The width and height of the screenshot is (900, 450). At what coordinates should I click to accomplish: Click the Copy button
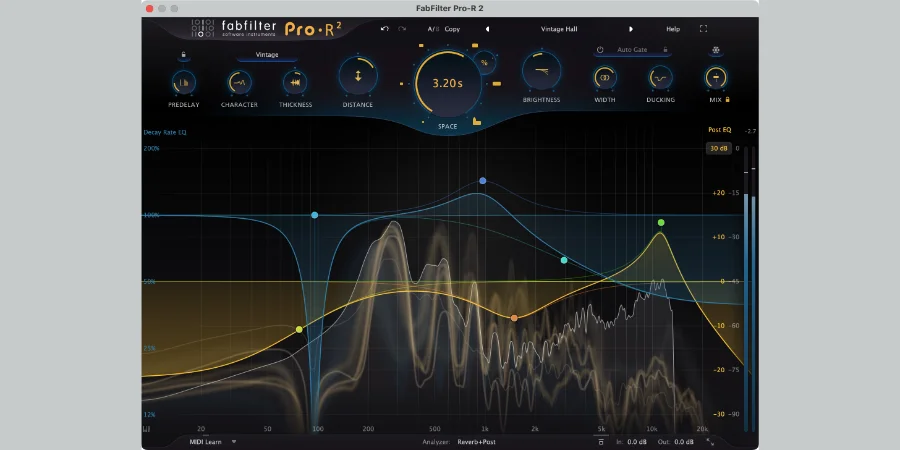click(x=452, y=29)
